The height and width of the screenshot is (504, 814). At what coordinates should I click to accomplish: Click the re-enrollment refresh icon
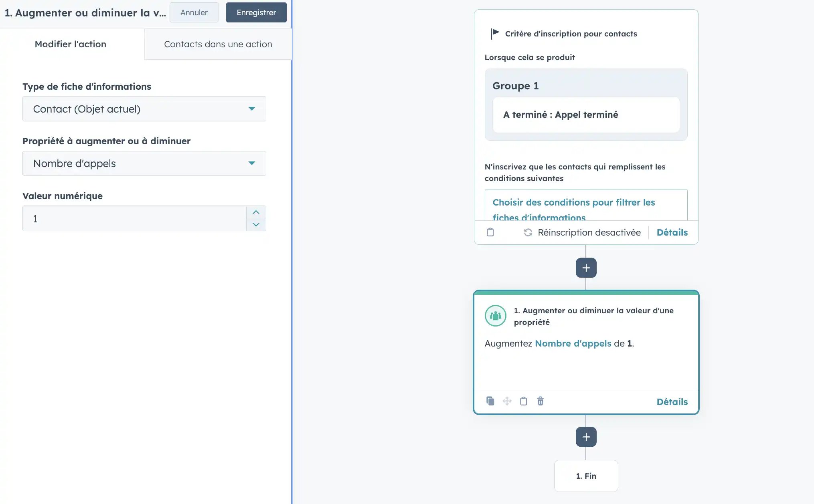tap(528, 232)
